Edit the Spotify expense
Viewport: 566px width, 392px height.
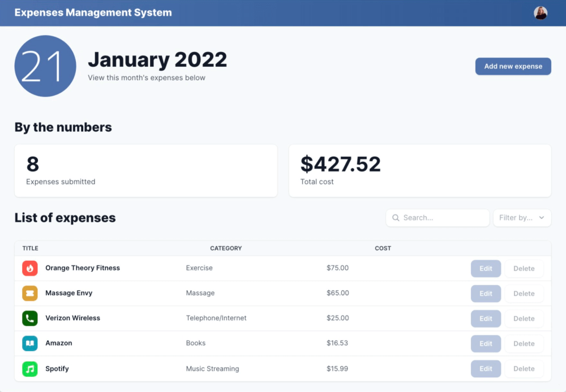(x=486, y=369)
